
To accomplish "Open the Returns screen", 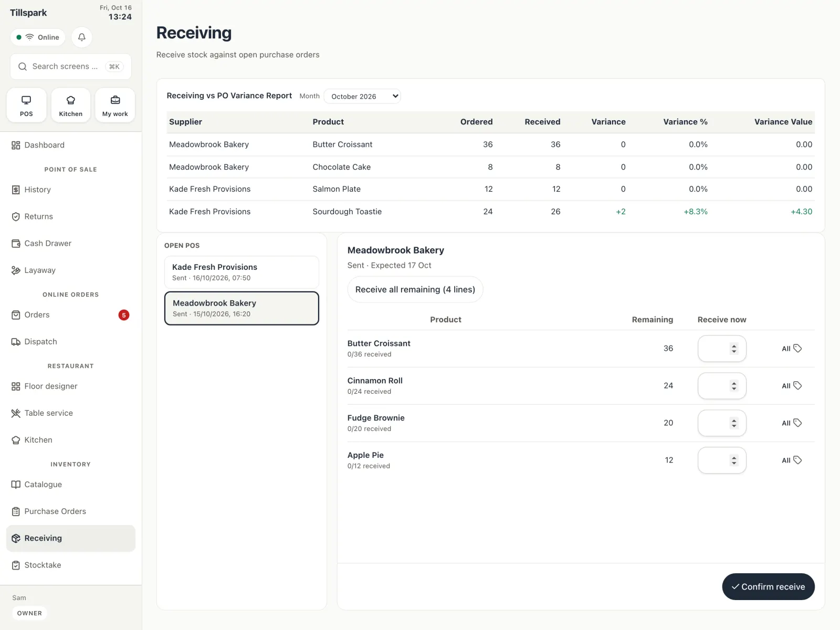I will (x=71, y=216).
